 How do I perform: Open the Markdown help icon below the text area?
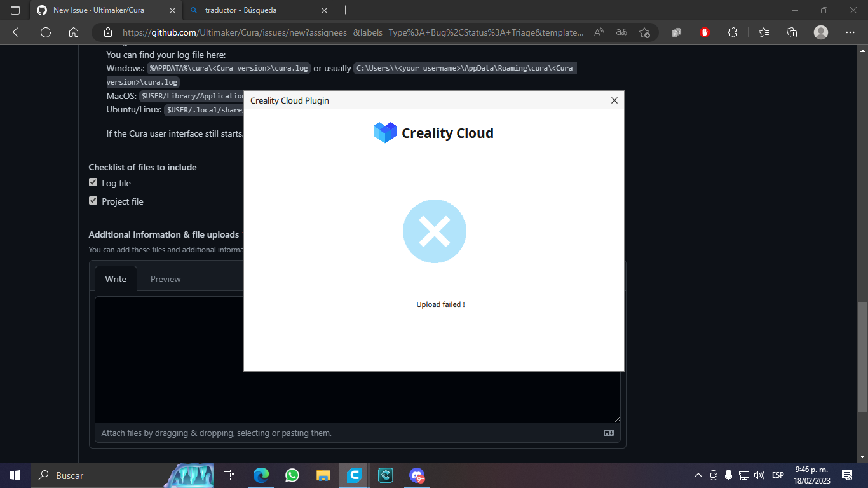(608, 432)
